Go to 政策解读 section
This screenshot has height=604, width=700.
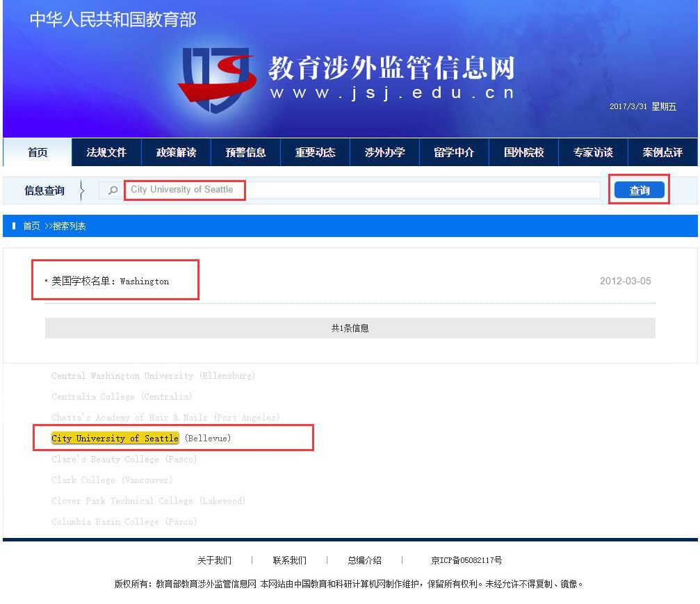[x=177, y=152]
